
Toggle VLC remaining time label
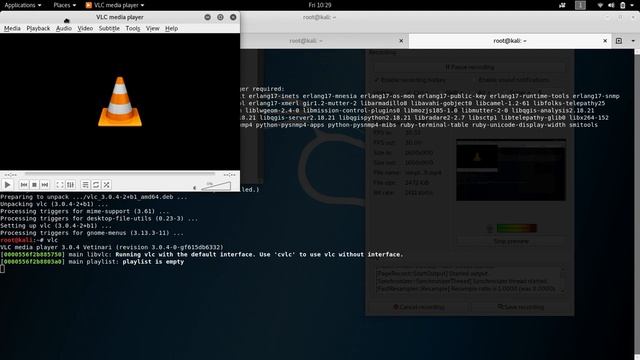(229, 175)
